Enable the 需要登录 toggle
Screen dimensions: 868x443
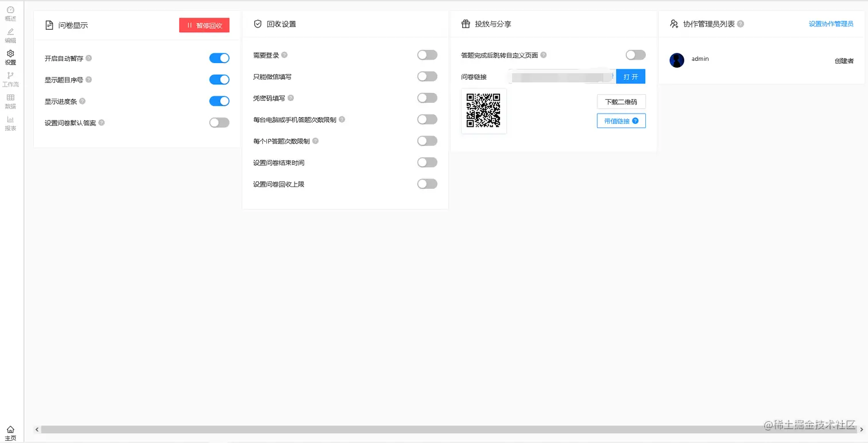click(427, 55)
